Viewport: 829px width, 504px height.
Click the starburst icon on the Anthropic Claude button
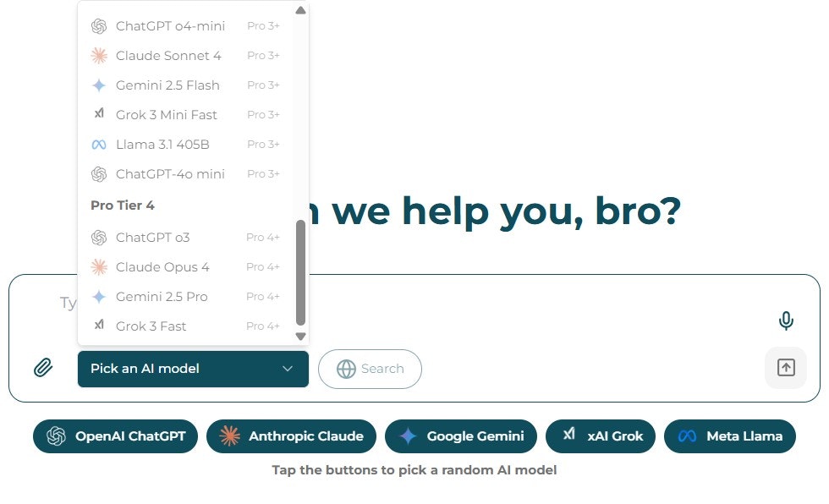pyautogui.click(x=229, y=436)
